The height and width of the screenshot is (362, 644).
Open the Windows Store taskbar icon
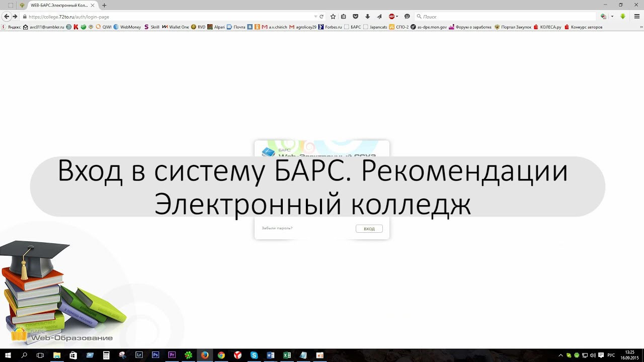coord(73,355)
